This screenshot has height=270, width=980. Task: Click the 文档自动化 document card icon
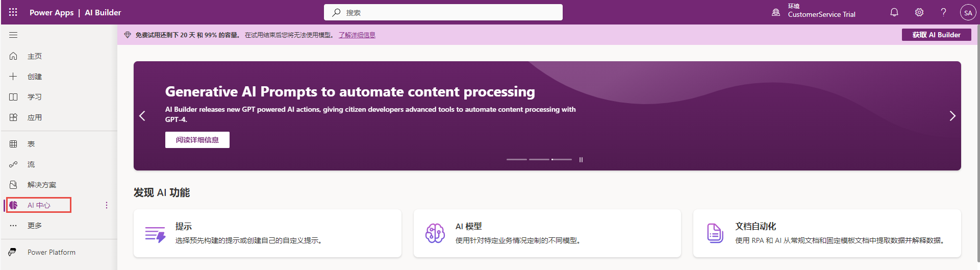click(715, 233)
